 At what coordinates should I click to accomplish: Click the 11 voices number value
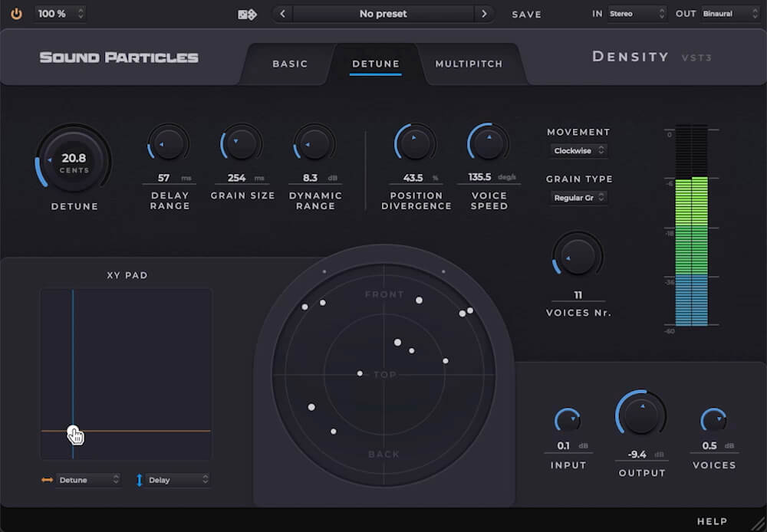point(578,295)
